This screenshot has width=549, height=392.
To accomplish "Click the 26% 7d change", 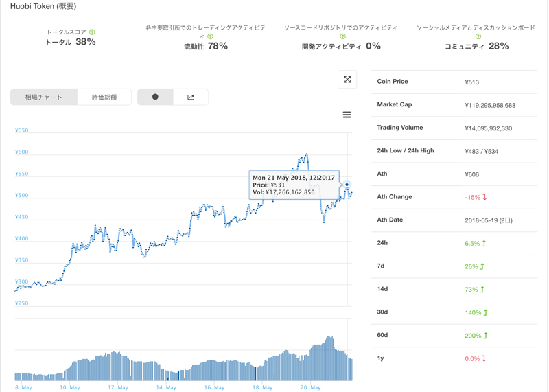I will pyautogui.click(x=471, y=266).
